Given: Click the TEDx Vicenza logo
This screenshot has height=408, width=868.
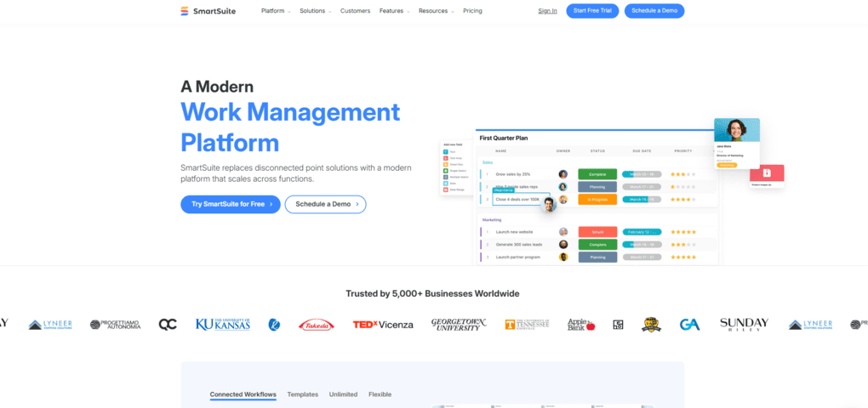Looking at the screenshot, I should point(383,325).
